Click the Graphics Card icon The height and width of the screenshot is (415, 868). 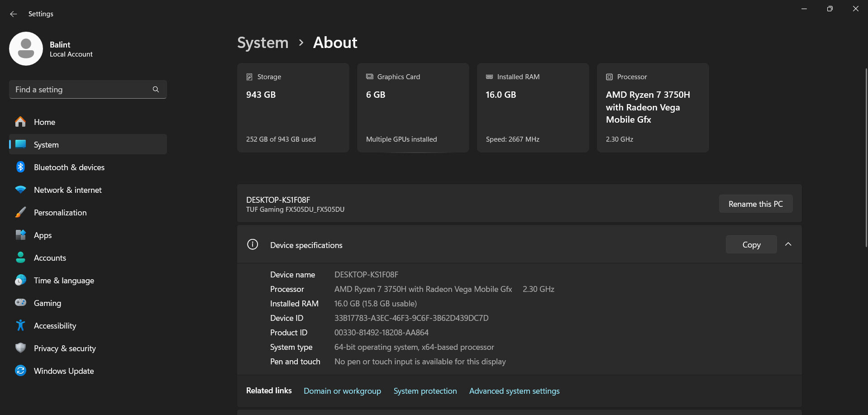(x=370, y=76)
